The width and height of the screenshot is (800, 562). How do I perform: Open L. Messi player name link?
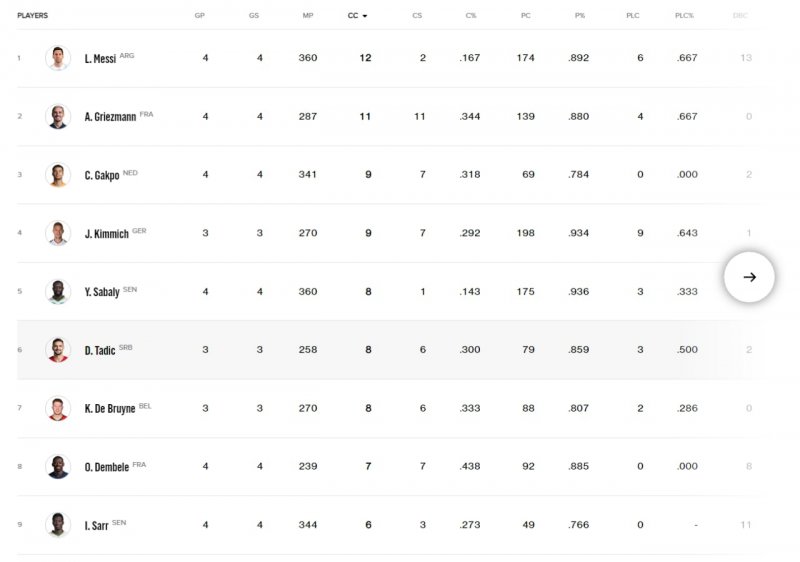(x=100, y=59)
